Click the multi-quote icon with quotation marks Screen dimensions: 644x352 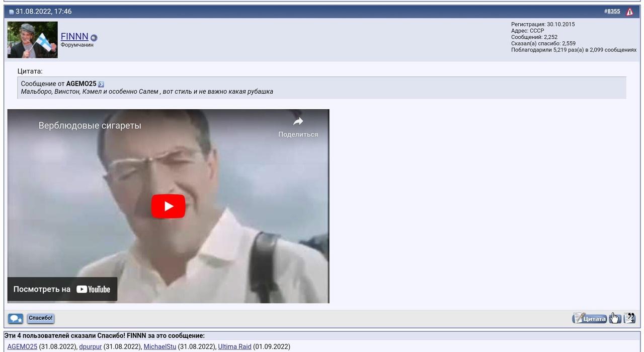point(629,318)
